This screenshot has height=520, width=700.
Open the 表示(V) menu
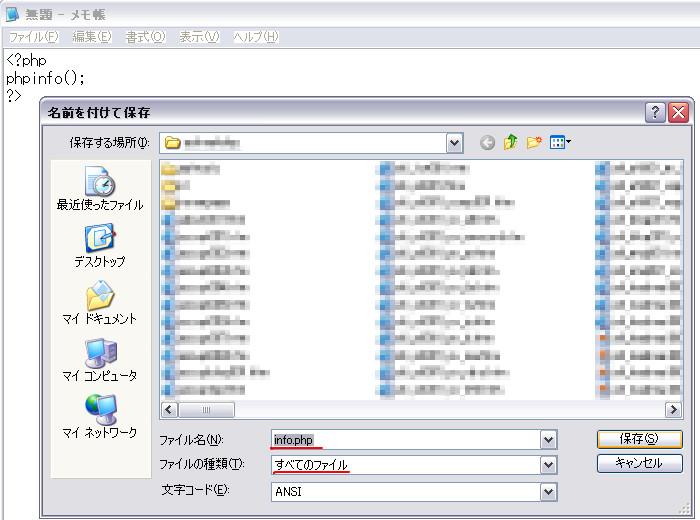(x=199, y=37)
